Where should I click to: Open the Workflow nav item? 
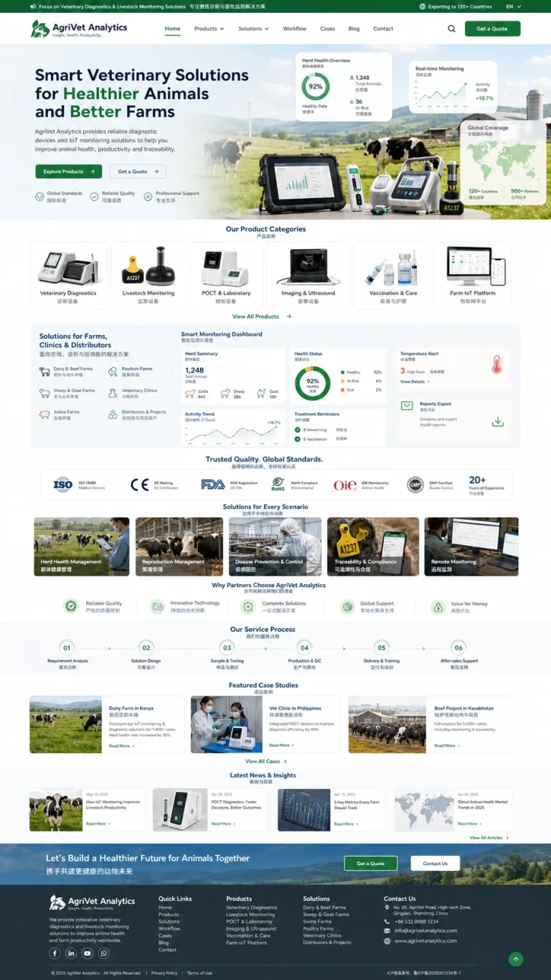pyautogui.click(x=294, y=29)
